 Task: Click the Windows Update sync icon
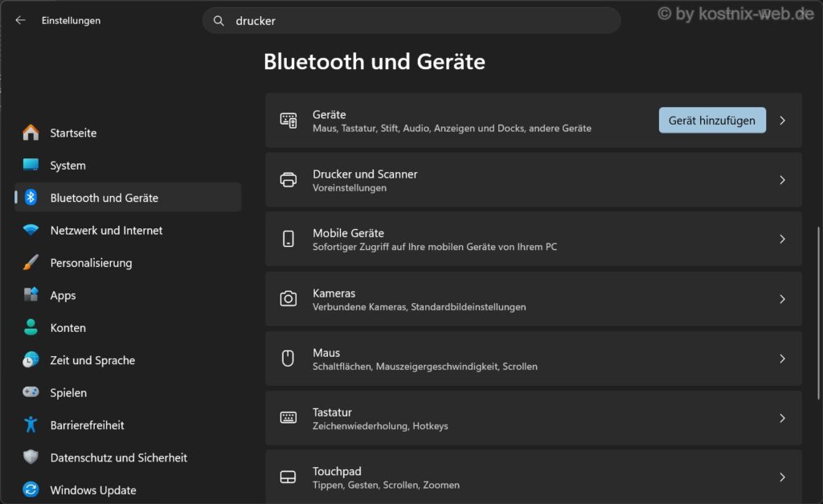point(31,490)
